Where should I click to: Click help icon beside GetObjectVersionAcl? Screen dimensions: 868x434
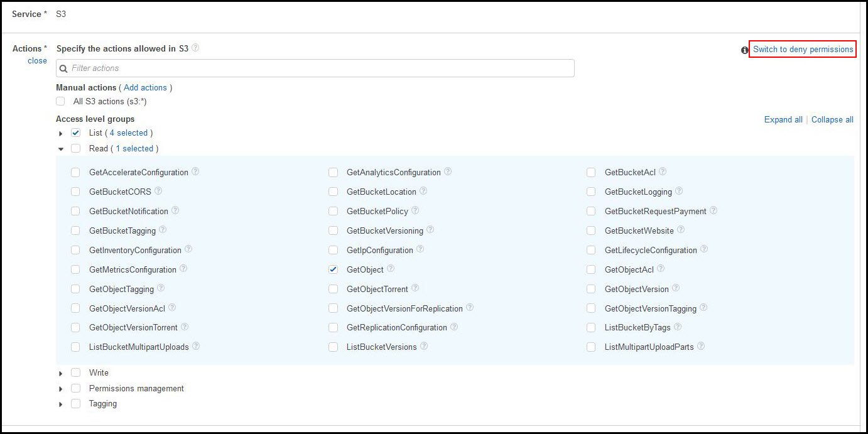[x=172, y=308]
